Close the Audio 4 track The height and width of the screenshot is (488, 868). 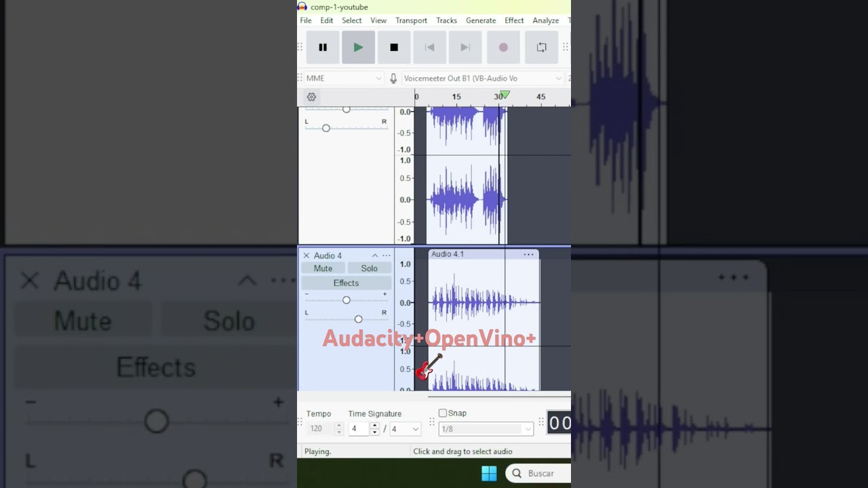(x=307, y=256)
